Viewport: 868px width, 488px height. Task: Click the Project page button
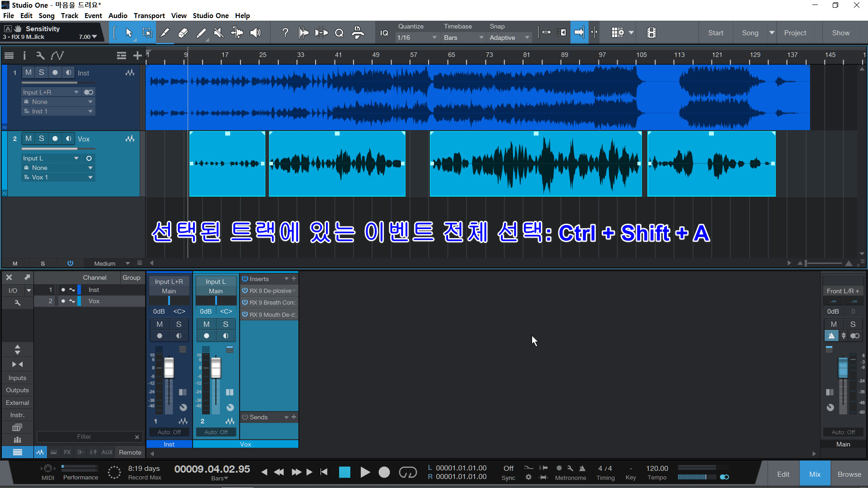coord(795,33)
